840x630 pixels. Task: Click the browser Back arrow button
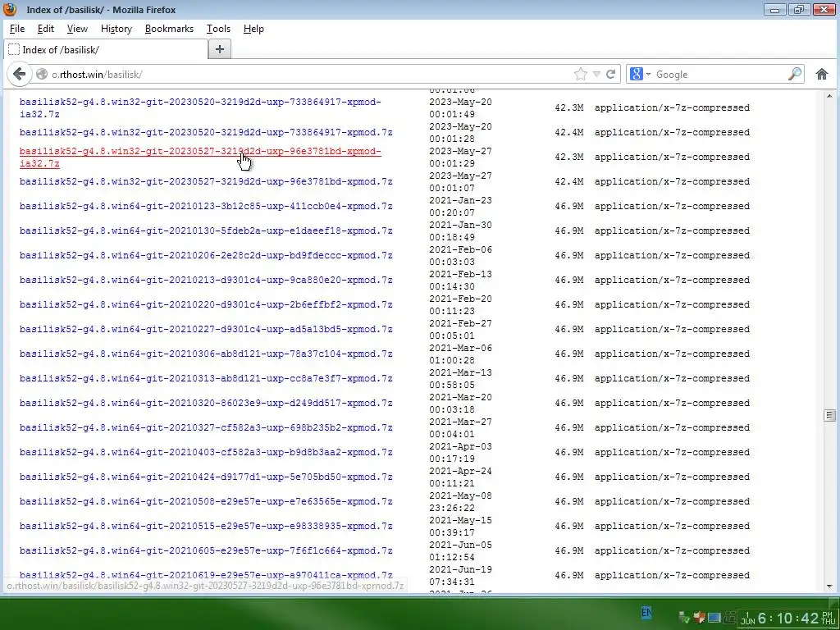20,74
